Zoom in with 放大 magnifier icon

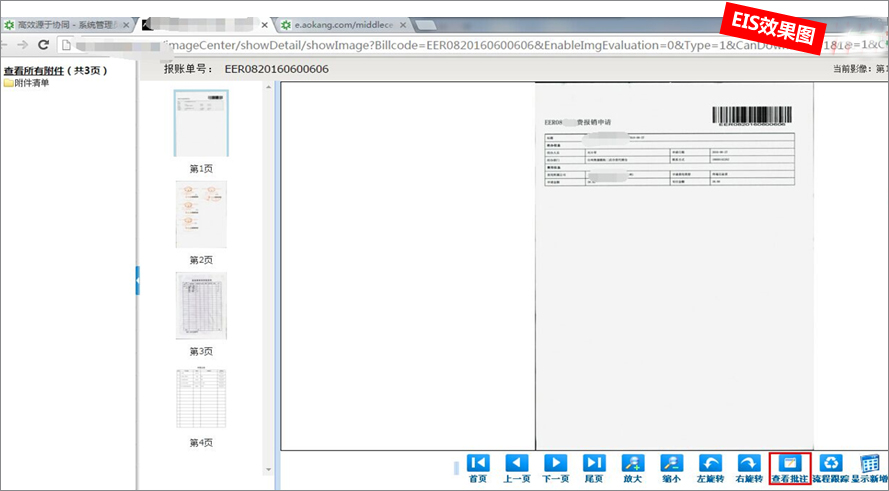pos(632,463)
